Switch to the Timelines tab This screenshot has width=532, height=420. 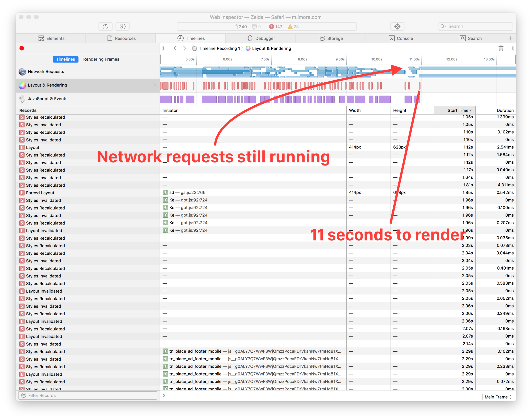coord(191,38)
